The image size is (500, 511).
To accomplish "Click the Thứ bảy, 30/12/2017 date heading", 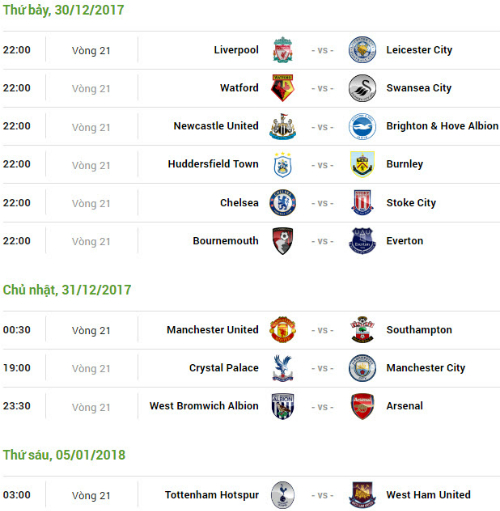I will [63, 10].
